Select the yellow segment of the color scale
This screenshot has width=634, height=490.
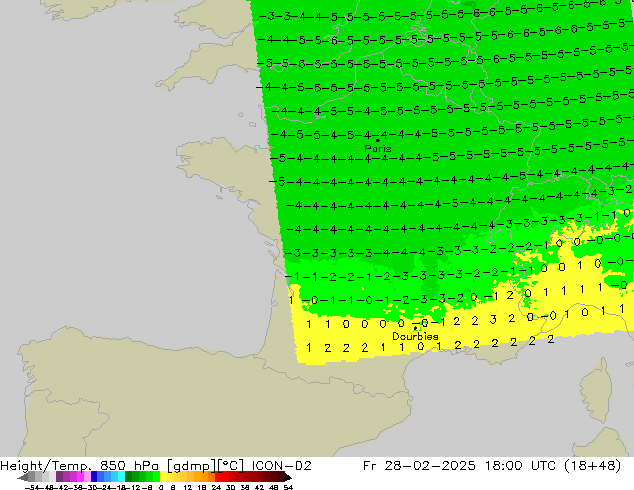tap(163, 477)
